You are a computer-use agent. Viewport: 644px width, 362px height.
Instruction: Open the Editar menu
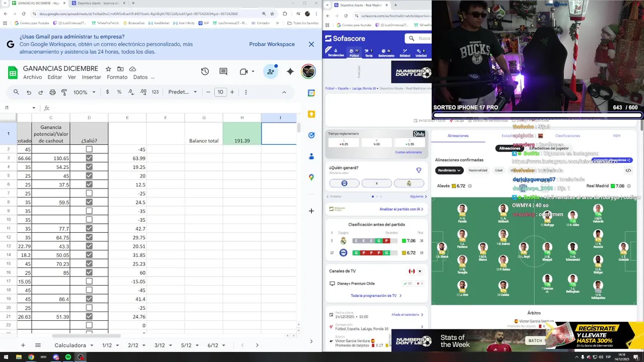point(55,77)
